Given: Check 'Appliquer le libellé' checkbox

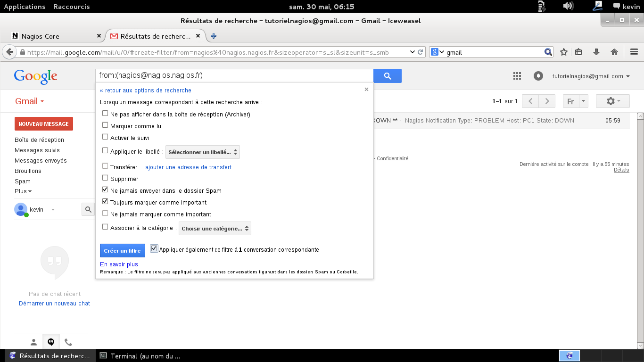Looking at the screenshot, I should (105, 151).
